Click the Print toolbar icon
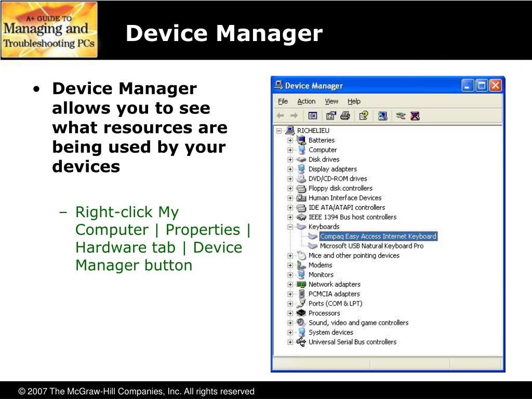 click(x=345, y=116)
